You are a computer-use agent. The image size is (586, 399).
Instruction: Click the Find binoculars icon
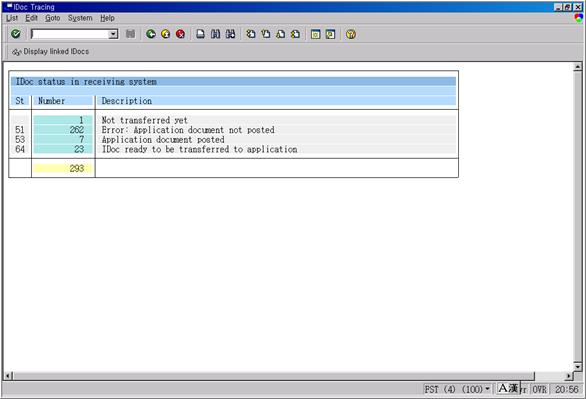coord(215,34)
